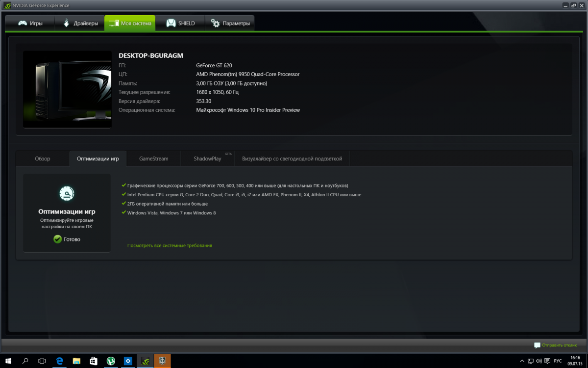Click the volume speaker tray icon
Viewport: 588px width, 368px height.
pos(539,361)
